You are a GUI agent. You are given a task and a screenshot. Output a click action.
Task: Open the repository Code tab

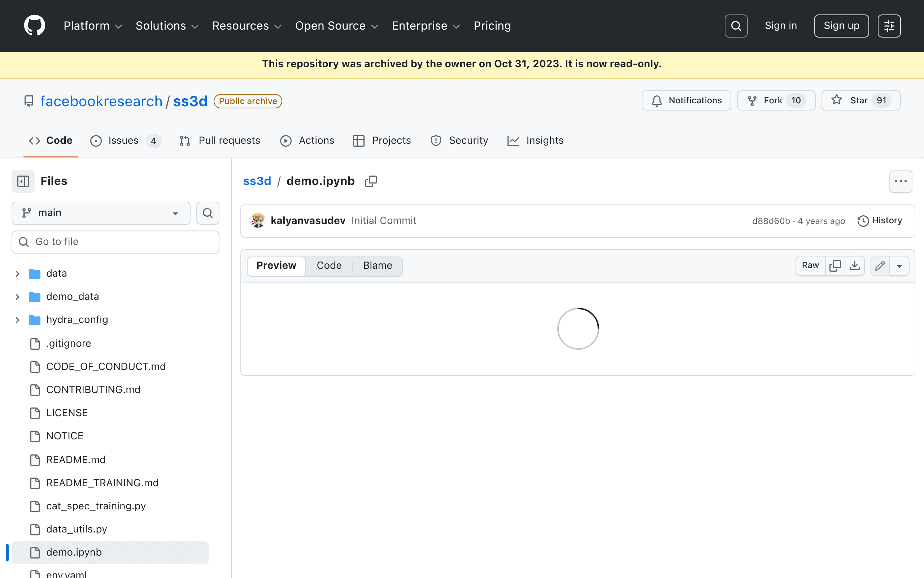pyautogui.click(x=51, y=141)
